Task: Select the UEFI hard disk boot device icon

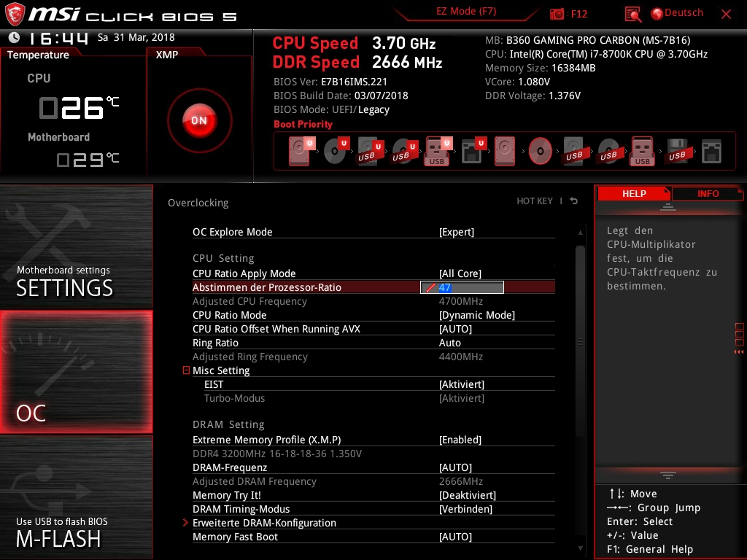Action: 301,151
